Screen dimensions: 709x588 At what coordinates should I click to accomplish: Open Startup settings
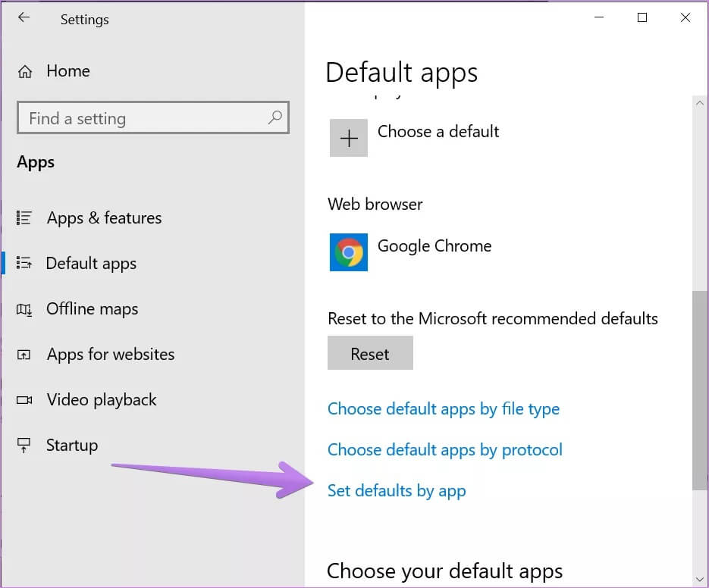coord(72,446)
